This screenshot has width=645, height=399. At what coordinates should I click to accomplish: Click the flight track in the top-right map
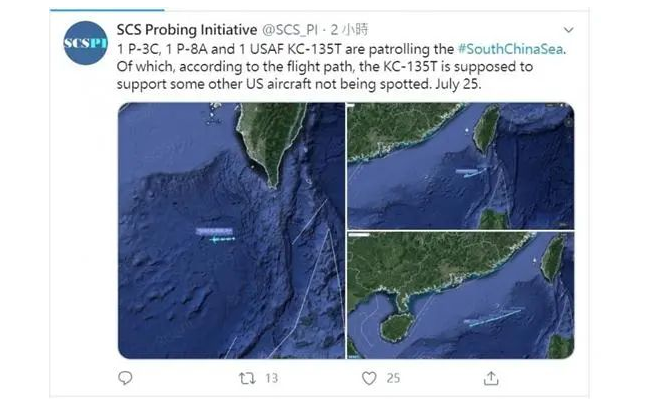point(471,173)
